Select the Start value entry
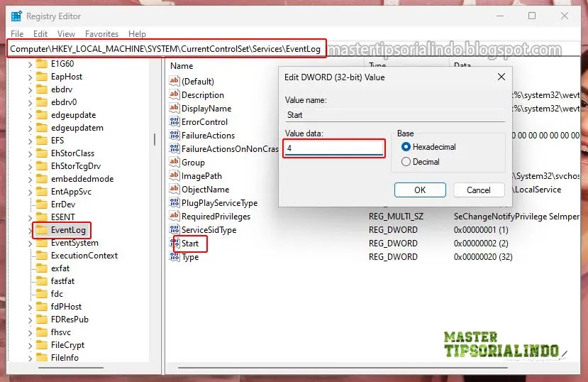588x382 pixels. coord(190,243)
